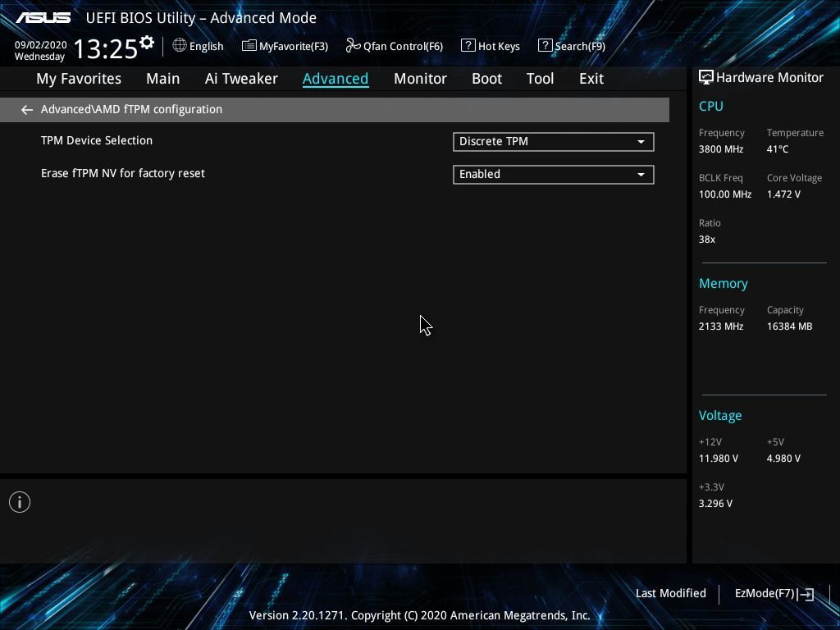Click the BCLK Freq value 100.00 MHz
Screen dimensions: 840x630
[725, 194]
